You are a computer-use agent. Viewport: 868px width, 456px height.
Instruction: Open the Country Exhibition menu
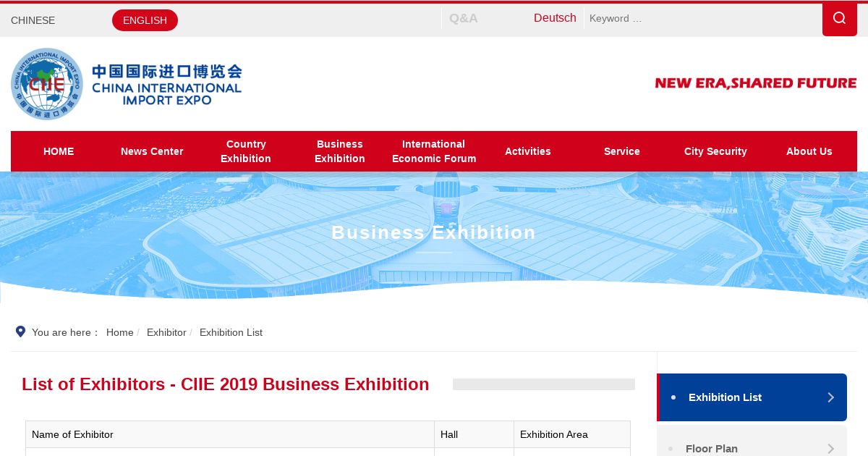point(246,151)
